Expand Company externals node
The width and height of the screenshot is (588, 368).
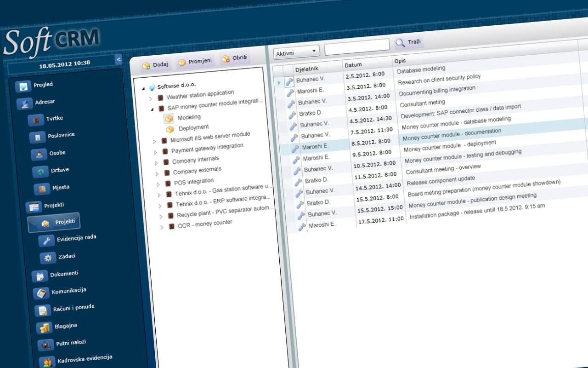(x=158, y=174)
